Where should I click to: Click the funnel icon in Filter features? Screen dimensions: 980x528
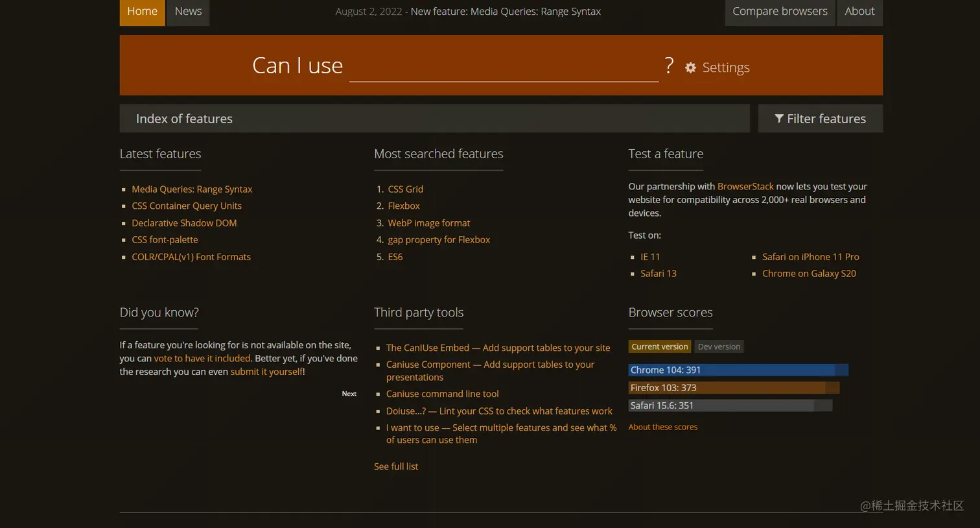(779, 119)
